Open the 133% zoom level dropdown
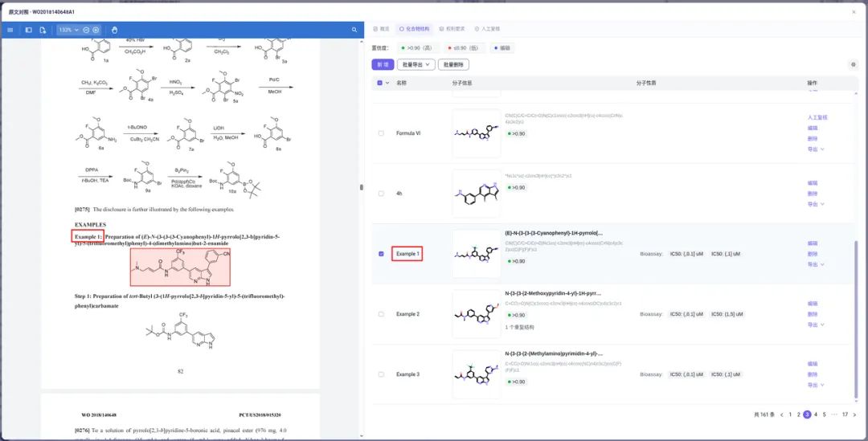The height and width of the screenshot is (441, 868). pos(68,30)
